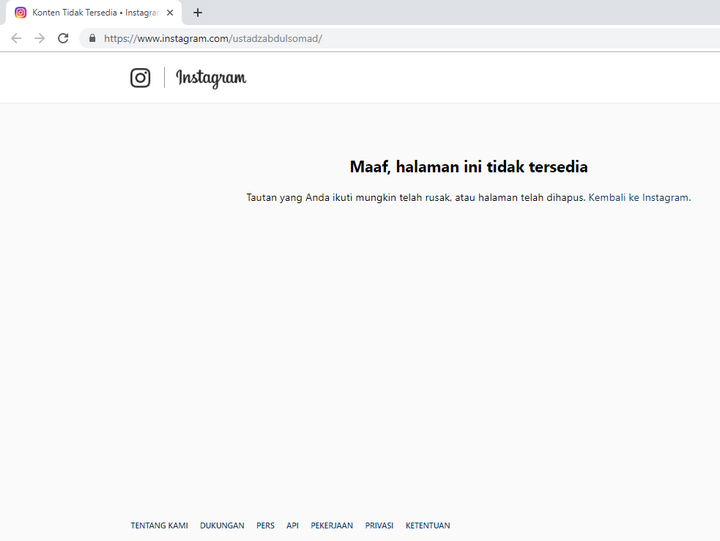Open the PEKERJAAN footer link

point(332,525)
